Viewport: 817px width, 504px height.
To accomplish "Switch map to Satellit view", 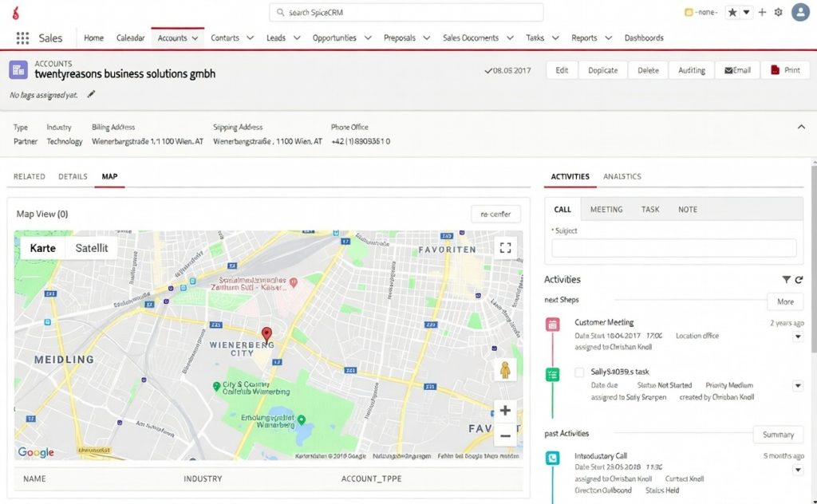I will coord(92,248).
